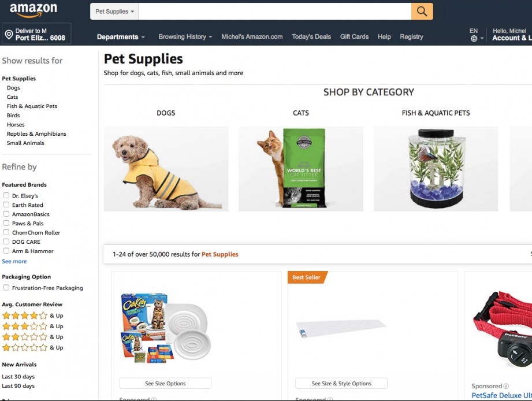Check the Dr. Elsey's brand checkbox
Screen dimensions: 532x401
(x=6, y=195)
